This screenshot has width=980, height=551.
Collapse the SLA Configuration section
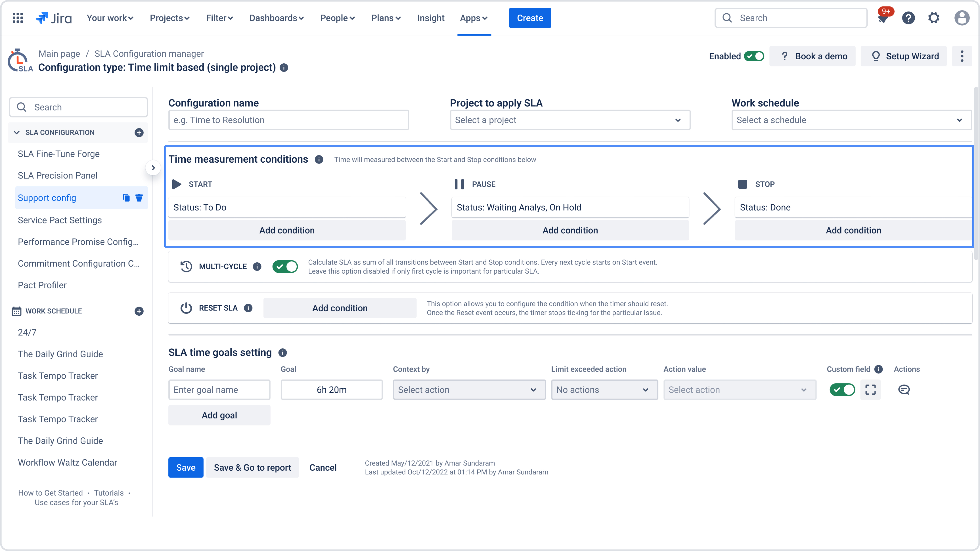pos(16,132)
